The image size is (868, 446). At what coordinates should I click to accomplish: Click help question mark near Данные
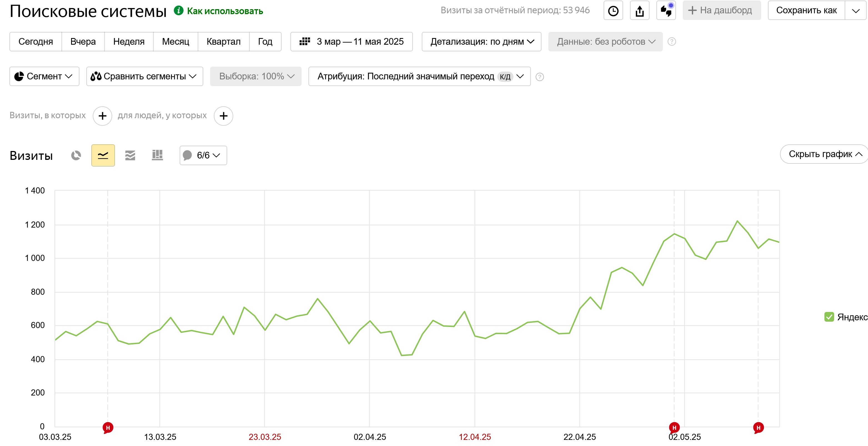click(672, 41)
